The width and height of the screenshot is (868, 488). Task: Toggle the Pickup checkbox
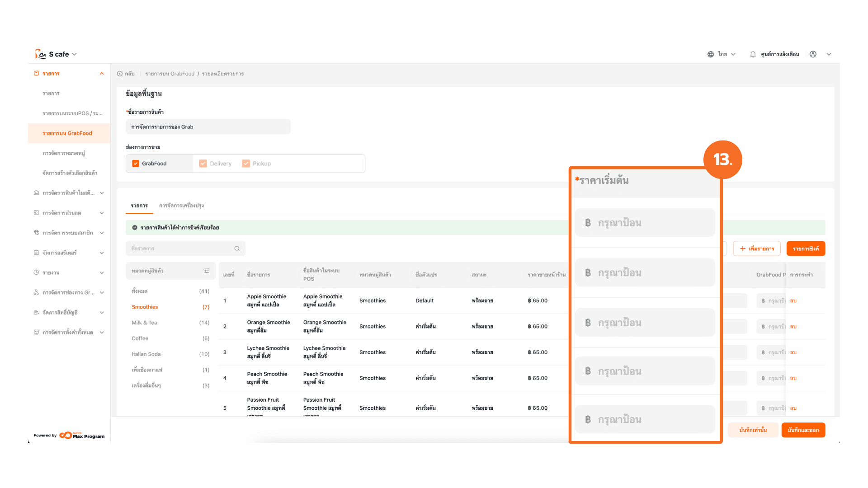(x=246, y=164)
